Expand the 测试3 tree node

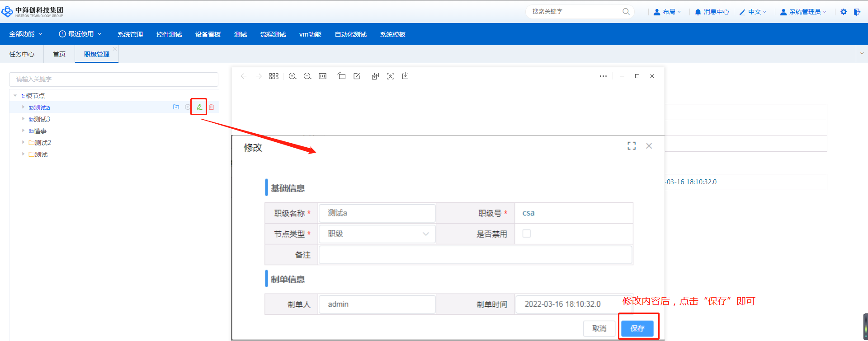[x=24, y=119]
